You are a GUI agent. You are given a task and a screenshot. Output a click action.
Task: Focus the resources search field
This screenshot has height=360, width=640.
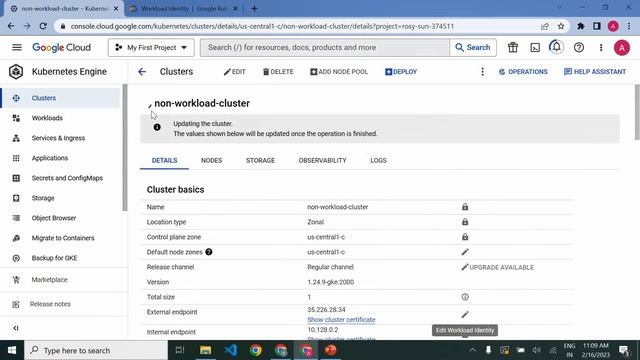coord(325,48)
